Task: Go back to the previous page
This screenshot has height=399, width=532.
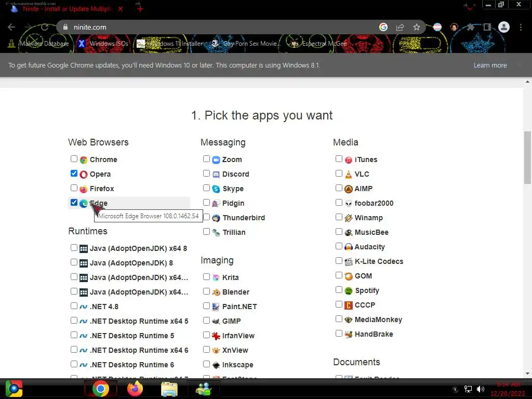Action: tap(11, 27)
